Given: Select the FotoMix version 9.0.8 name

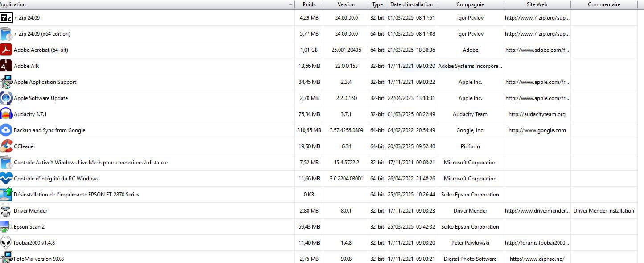Looking at the screenshot, I should coord(39,259).
